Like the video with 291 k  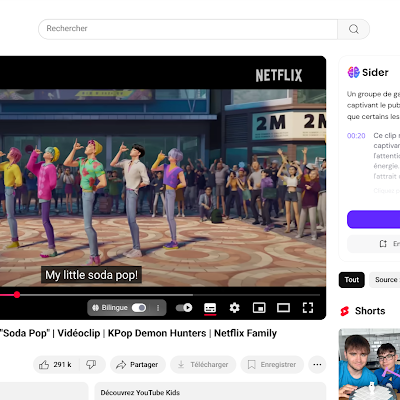pyautogui.click(x=56, y=364)
